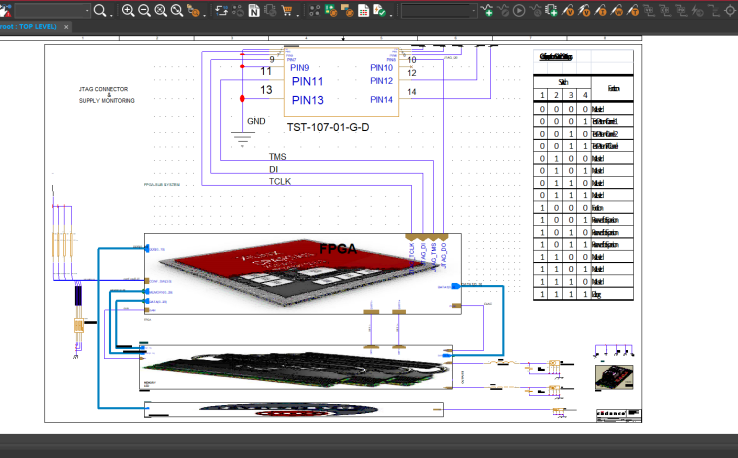Click the Zoom Out icon
Image resolution: width=738 pixels, height=458 pixels.
point(144,10)
